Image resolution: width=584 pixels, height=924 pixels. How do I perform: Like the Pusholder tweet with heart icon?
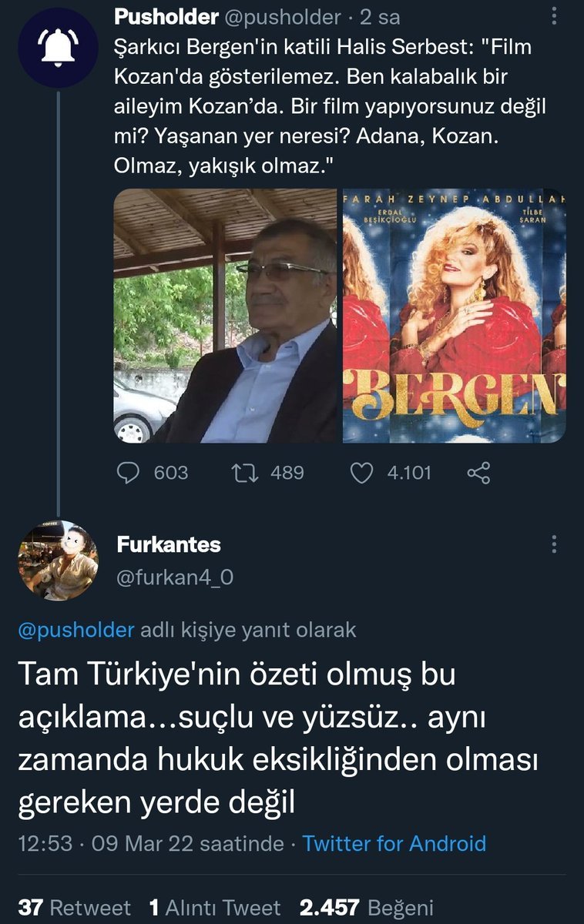(x=361, y=473)
